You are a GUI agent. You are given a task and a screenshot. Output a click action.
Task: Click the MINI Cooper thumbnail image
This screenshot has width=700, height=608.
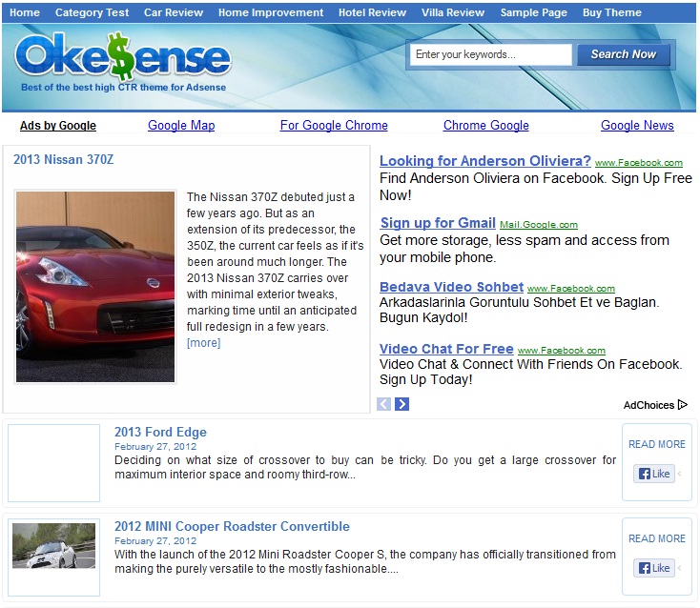[x=54, y=546]
